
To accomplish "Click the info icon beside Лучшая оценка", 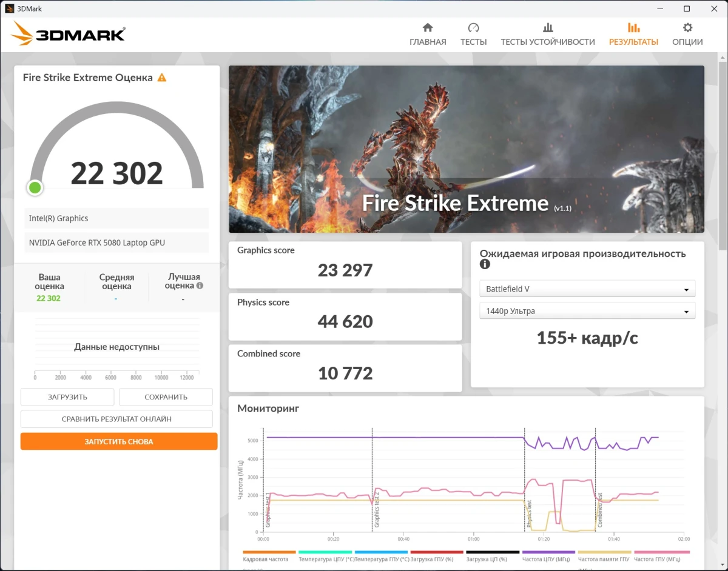I will tap(200, 285).
